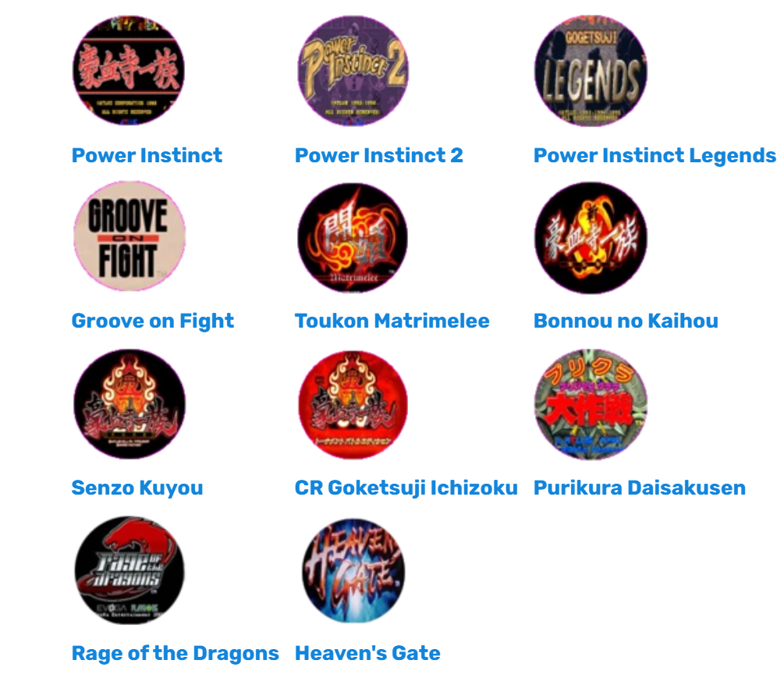The width and height of the screenshot is (784, 692).
Task: Visit the Power Instinct Legends link
Action: pyautogui.click(x=655, y=156)
